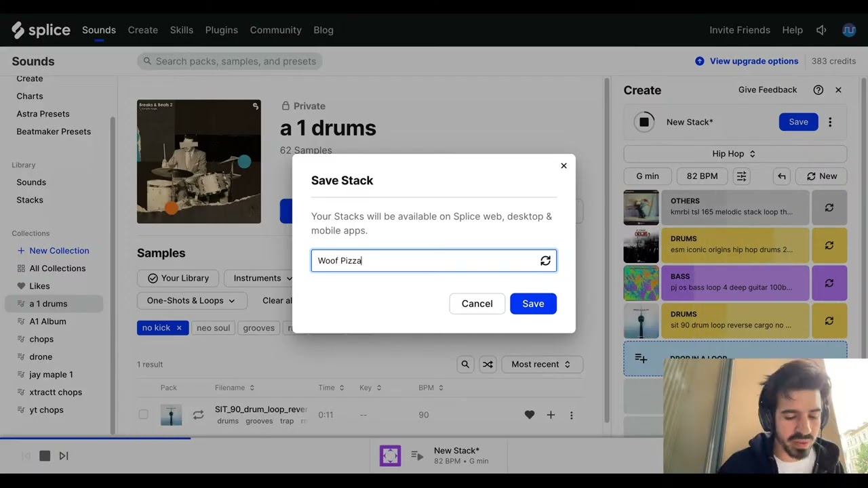This screenshot has width=868, height=488.
Task: Toggle the Your Library filter
Action: click(x=178, y=278)
